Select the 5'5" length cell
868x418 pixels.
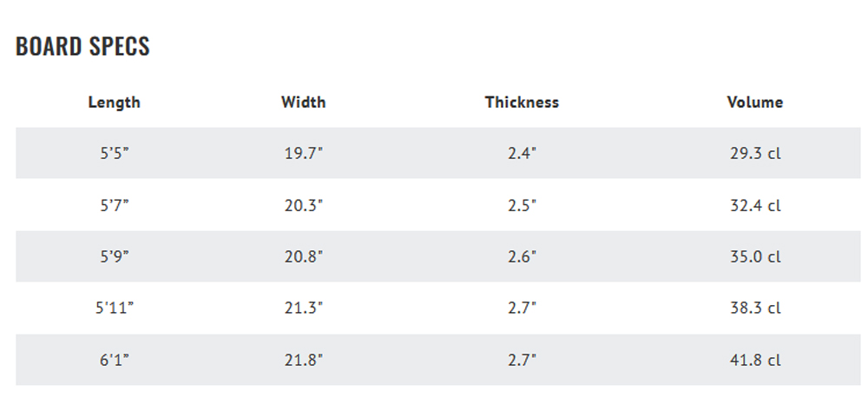pyautogui.click(x=114, y=153)
